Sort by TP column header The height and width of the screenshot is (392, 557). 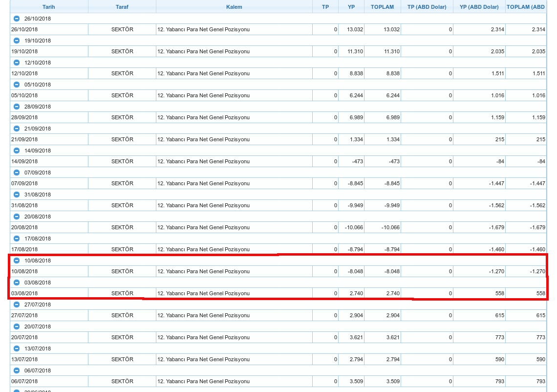point(325,7)
